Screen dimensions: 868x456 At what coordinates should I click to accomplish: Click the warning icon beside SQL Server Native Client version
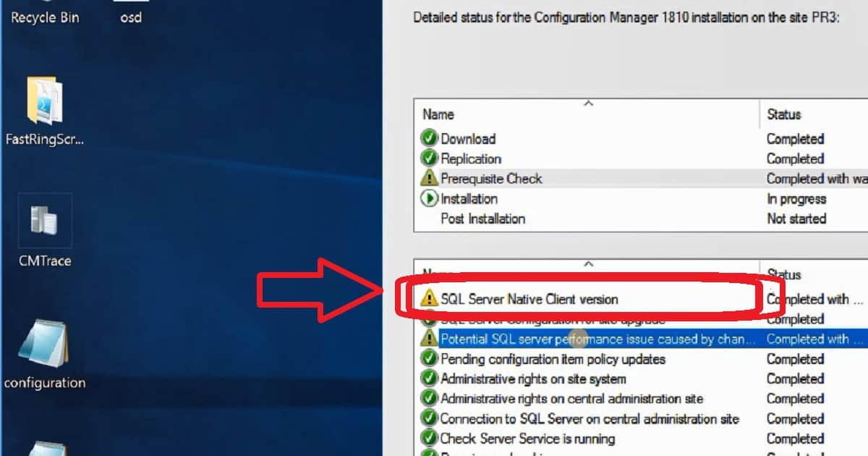point(430,297)
